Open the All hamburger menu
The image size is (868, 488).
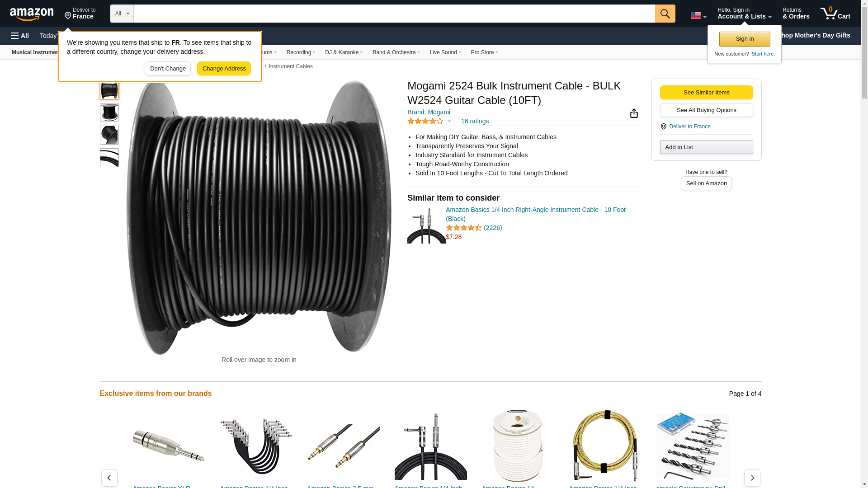(20, 36)
